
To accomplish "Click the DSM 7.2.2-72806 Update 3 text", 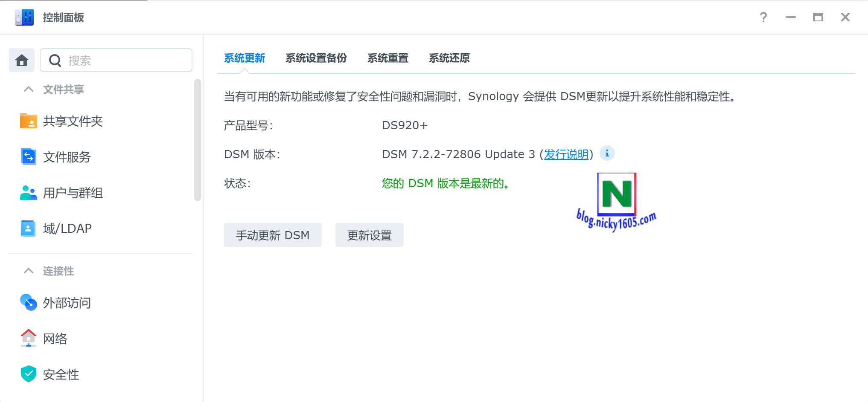I will [x=458, y=154].
